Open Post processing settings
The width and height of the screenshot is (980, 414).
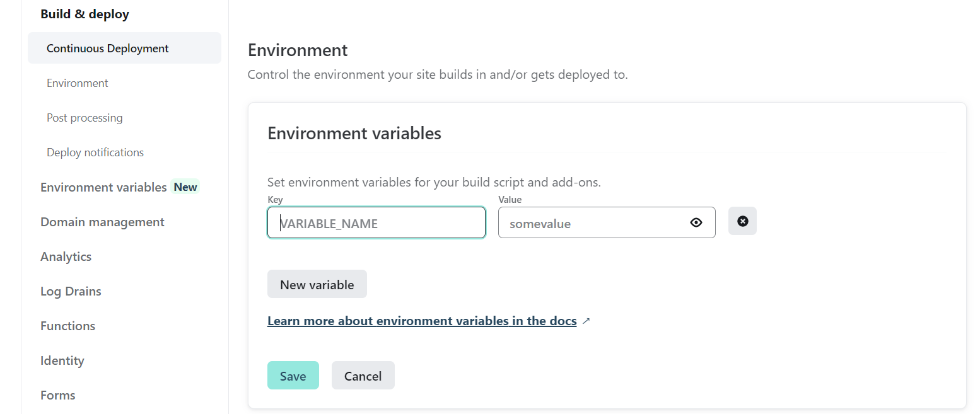pos(85,118)
